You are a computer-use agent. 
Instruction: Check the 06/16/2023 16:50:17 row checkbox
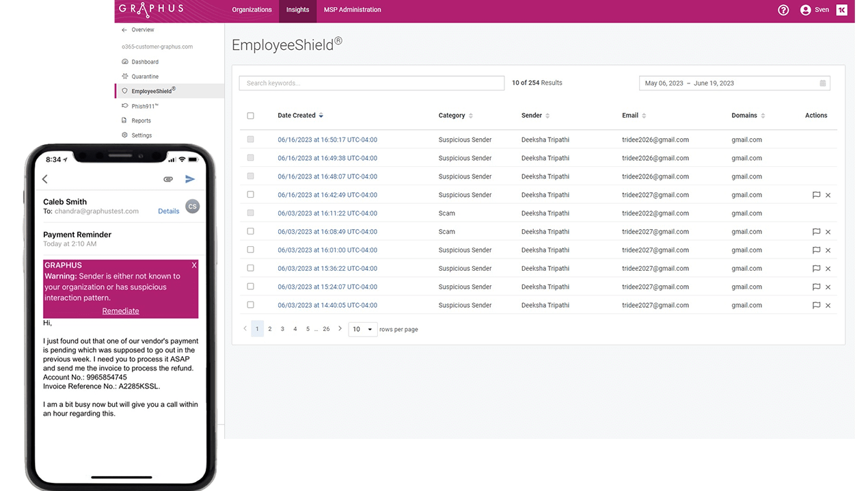coord(250,140)
